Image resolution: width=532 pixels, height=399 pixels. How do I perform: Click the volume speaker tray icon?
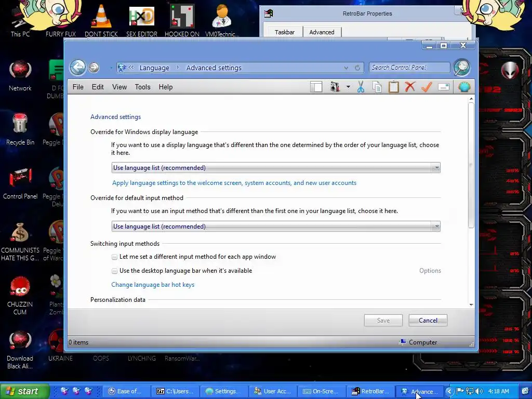479,391
